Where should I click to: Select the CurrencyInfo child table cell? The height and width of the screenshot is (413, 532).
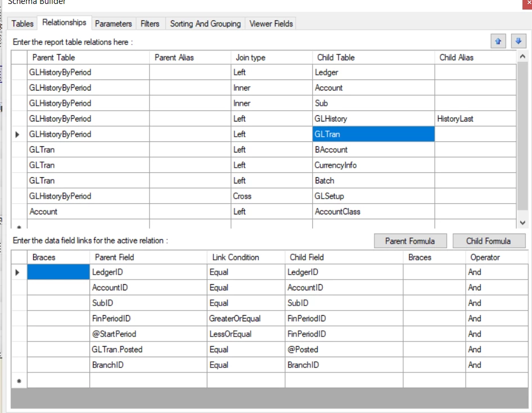(373, 165)
